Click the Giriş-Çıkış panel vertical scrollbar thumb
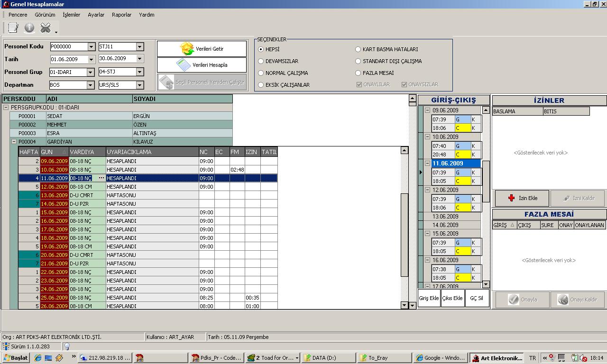 (486, 181)
